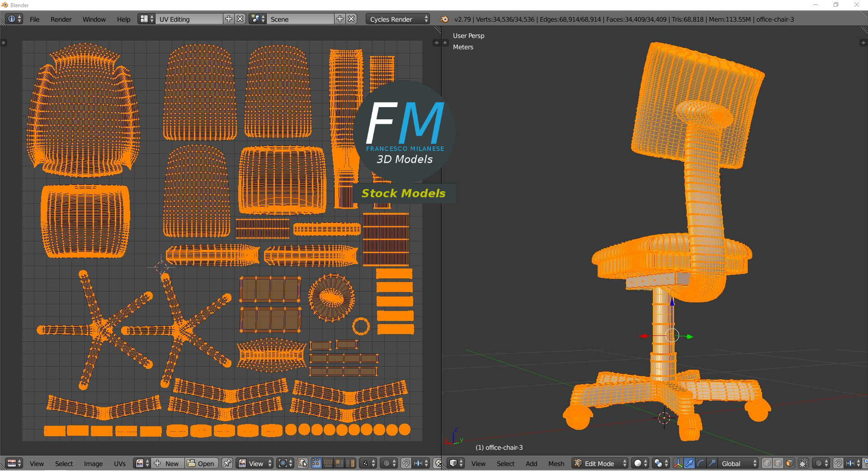This screenshot has height=471, width=868.
Task: Select the rotate manipulator icon
Action: pos(700,463)
